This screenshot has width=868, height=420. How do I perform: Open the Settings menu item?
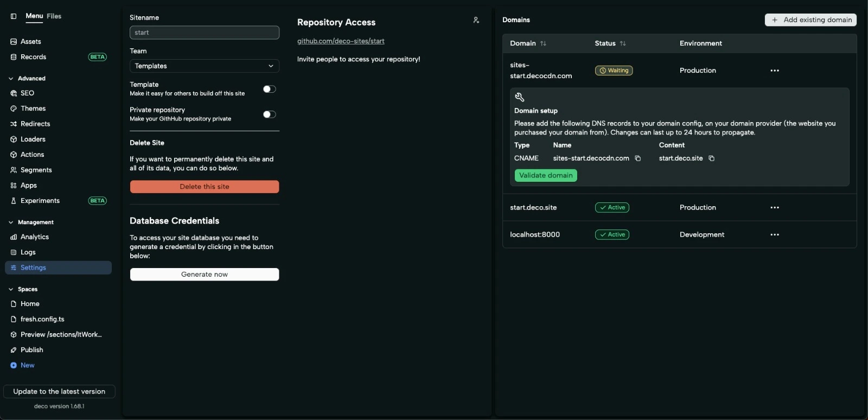coord(59,268)
